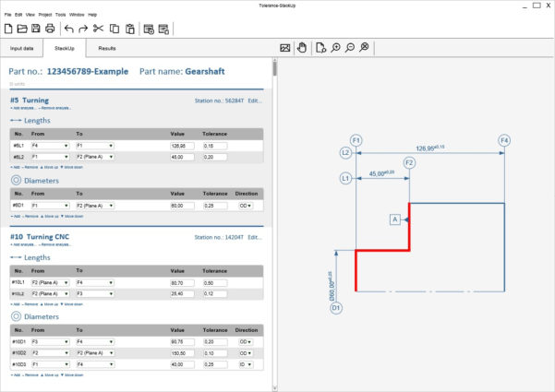This screenshot has width=555, height=392.
Task: Click the Value field of row #5L1
Action: click(183, 146)
